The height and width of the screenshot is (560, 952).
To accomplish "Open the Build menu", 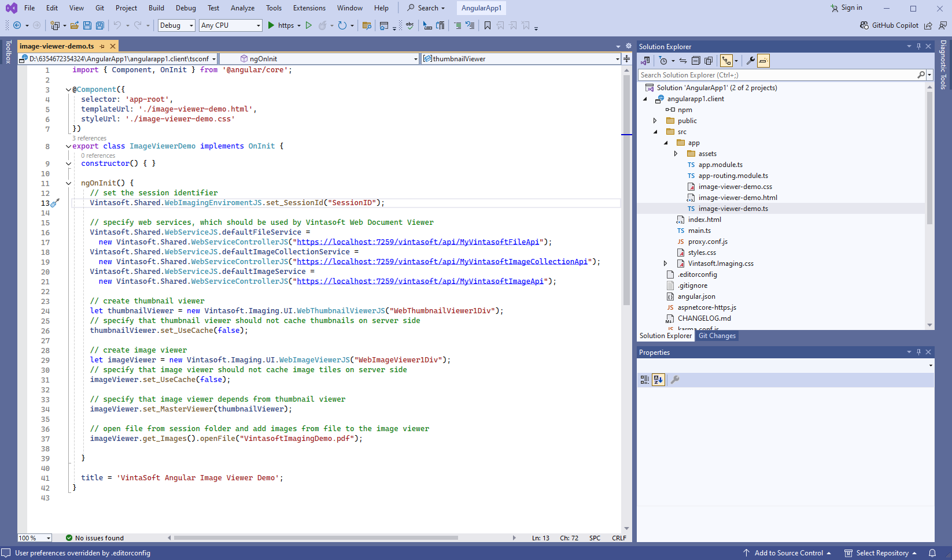I will pyautogui.click(x=156, y=8).
